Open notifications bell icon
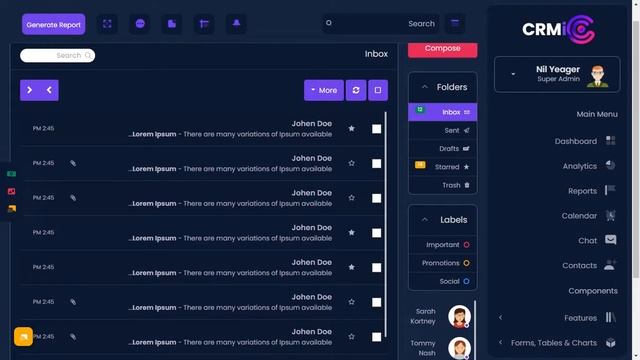Viewport: 640px width, 360px height. 236,24
